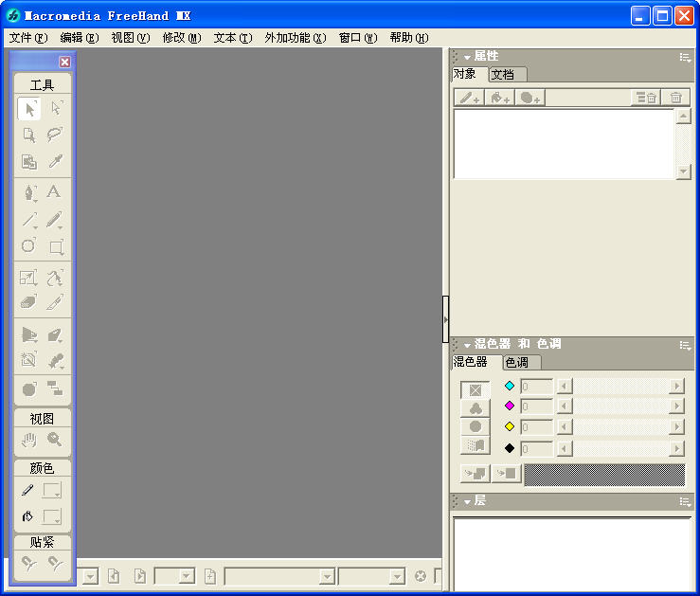
Task: Open the 视图 menu
Action: (131, 38)
